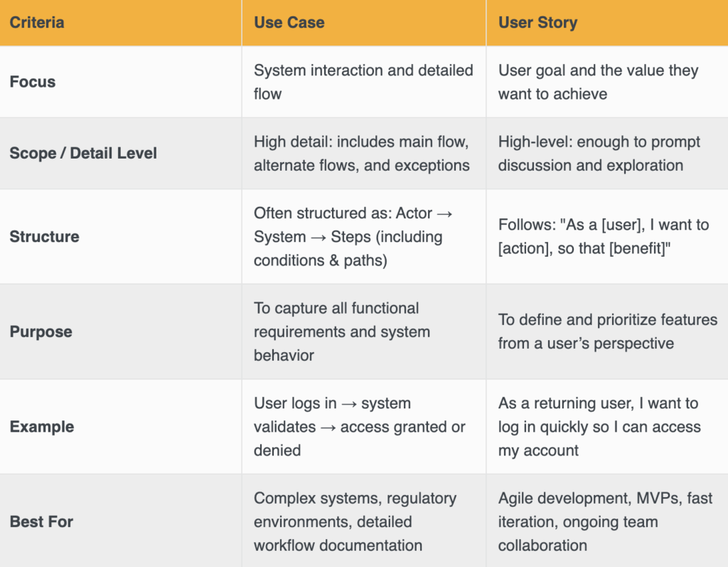This screenshot has width=728, height=567.
Task: Click the Criteria column header
Action: point(37,22)
